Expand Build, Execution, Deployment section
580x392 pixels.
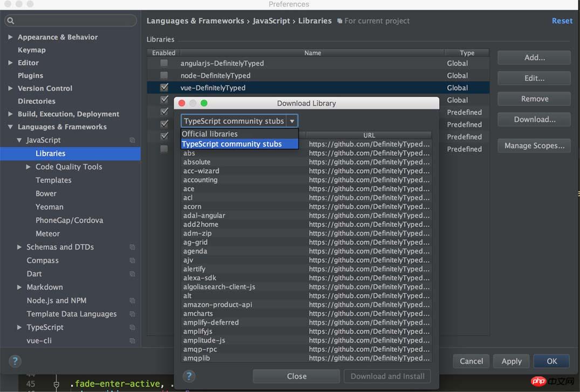(10, 114)
